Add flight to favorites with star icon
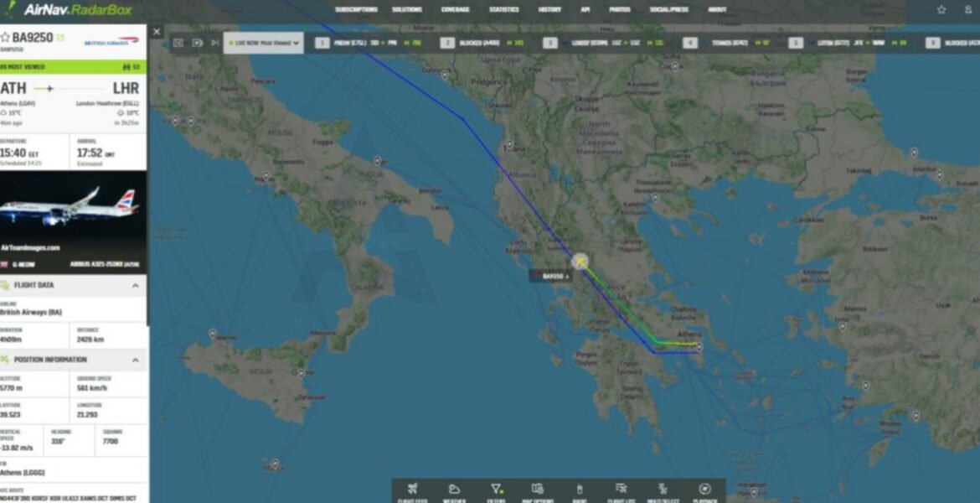The image size is (980, 503). tap(941, 9)
